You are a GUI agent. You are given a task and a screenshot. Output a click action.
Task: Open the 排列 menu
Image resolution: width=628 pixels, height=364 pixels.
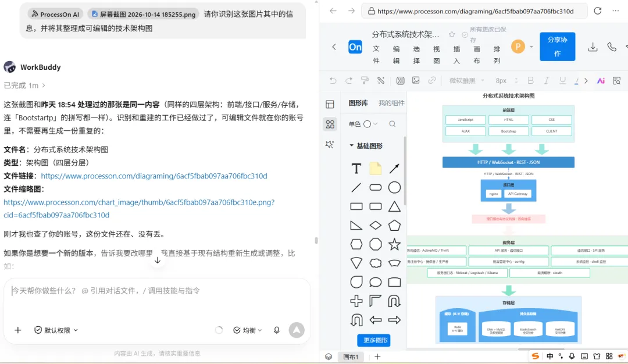[497, 55]
